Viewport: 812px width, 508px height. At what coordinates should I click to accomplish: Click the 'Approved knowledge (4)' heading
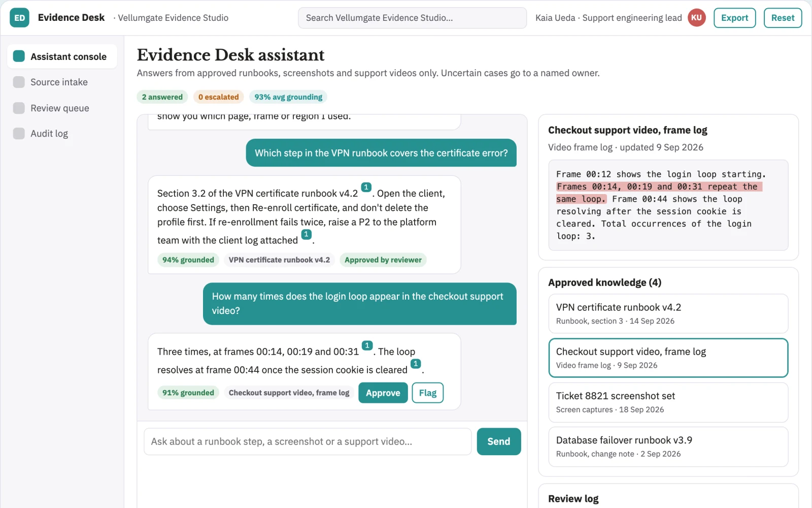(605, 282)
